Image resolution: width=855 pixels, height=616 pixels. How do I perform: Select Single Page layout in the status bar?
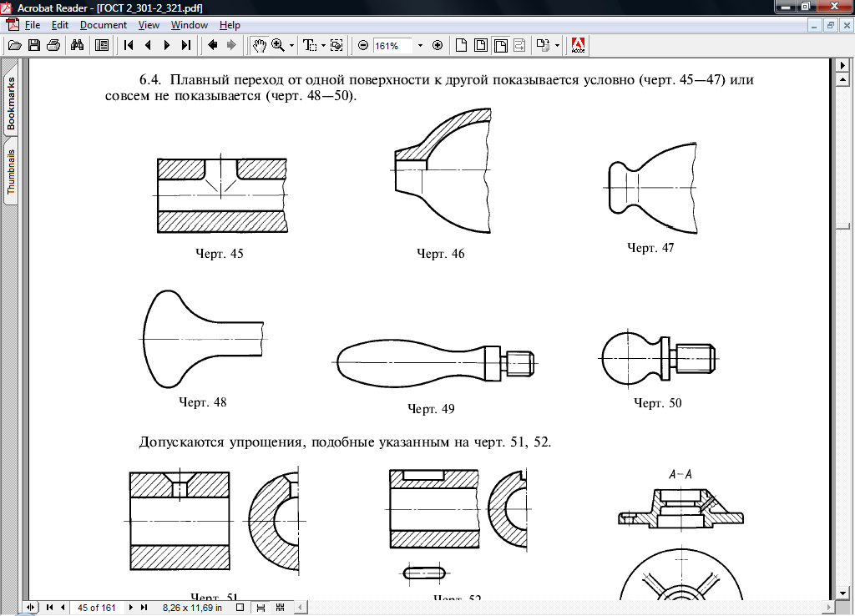[240, 608]
